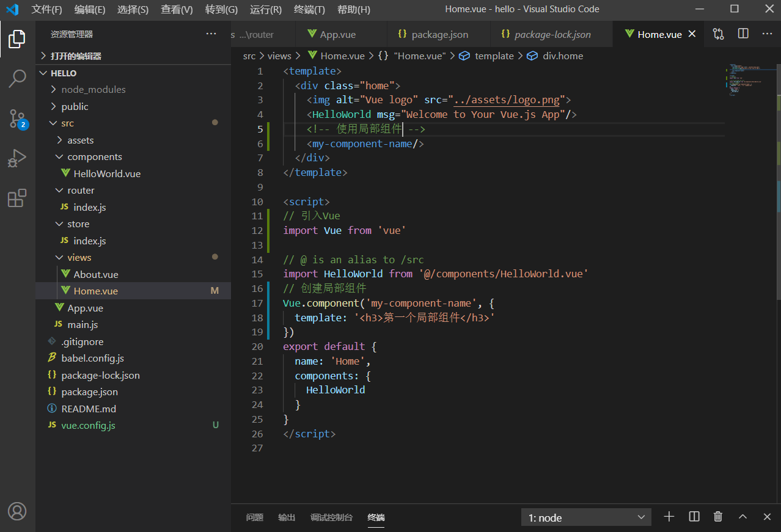Open the Extensions view

[17, 198]
